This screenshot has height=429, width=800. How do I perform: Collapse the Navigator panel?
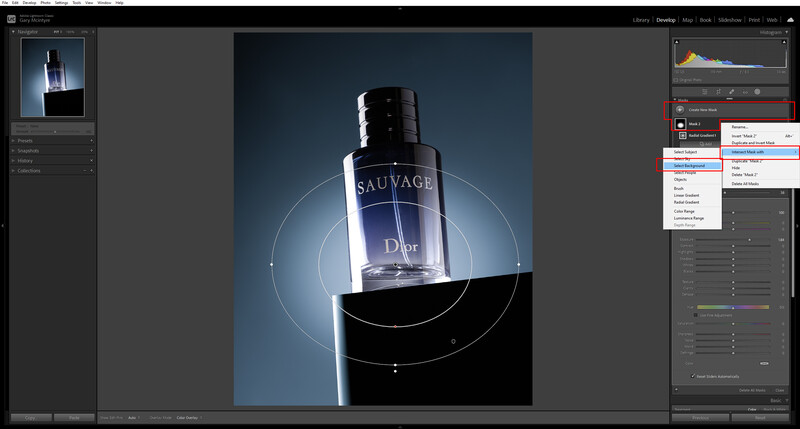pos(13,32)
